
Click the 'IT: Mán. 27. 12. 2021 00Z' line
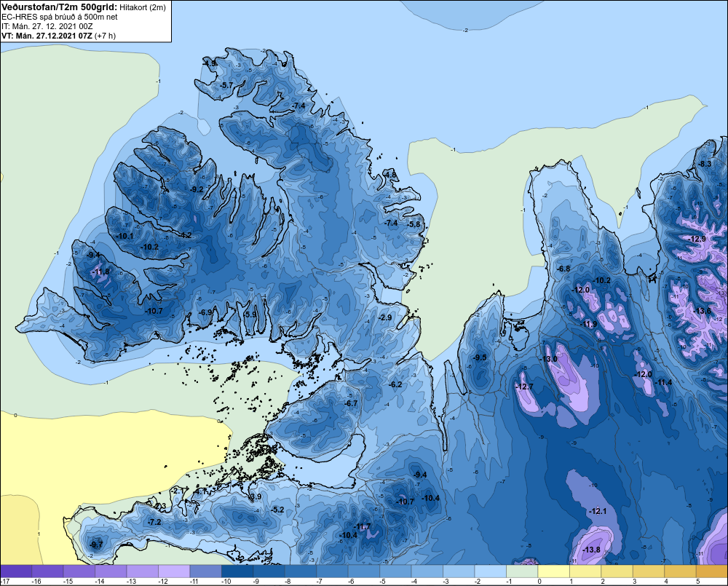click(x=47, y=26)
